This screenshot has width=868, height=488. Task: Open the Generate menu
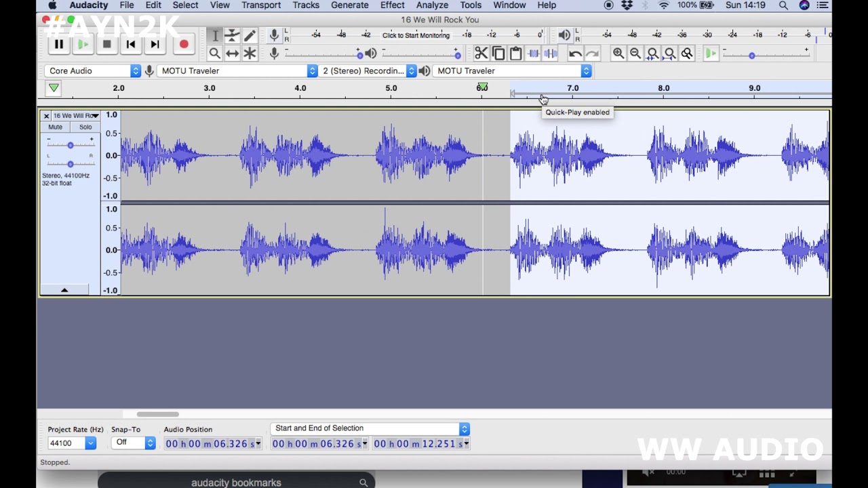[x=350, y=5]
